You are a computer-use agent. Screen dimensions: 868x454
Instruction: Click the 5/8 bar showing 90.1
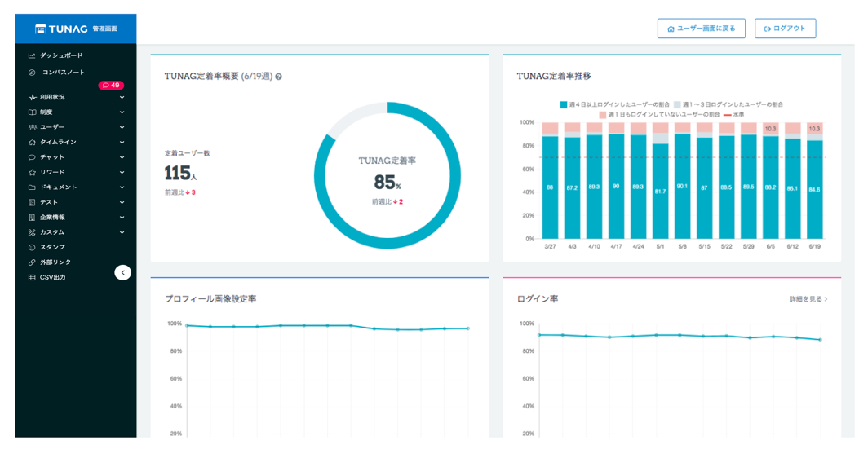[683, 187]
